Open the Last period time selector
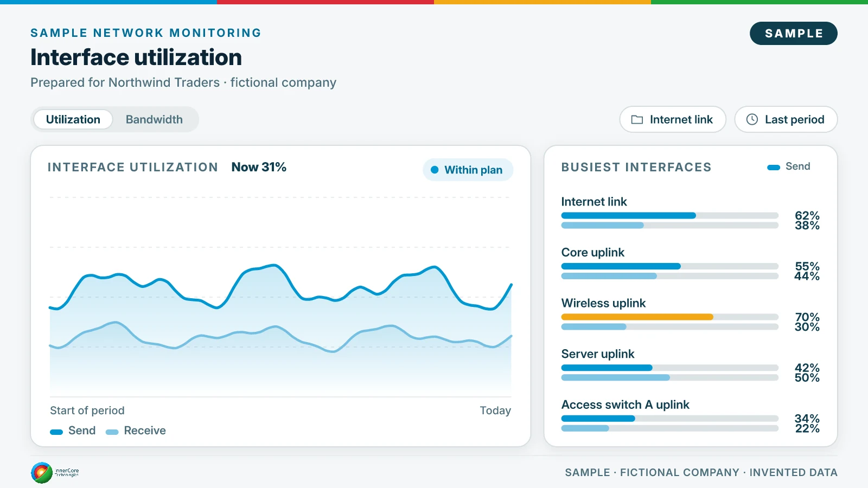Screen dimensions: 868x488 pos(786,119)
